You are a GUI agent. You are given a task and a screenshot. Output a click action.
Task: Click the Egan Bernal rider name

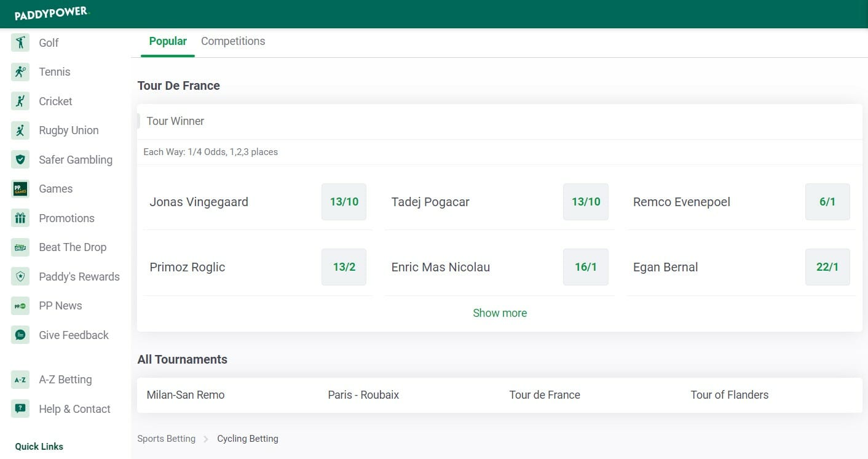pos(666,267)
